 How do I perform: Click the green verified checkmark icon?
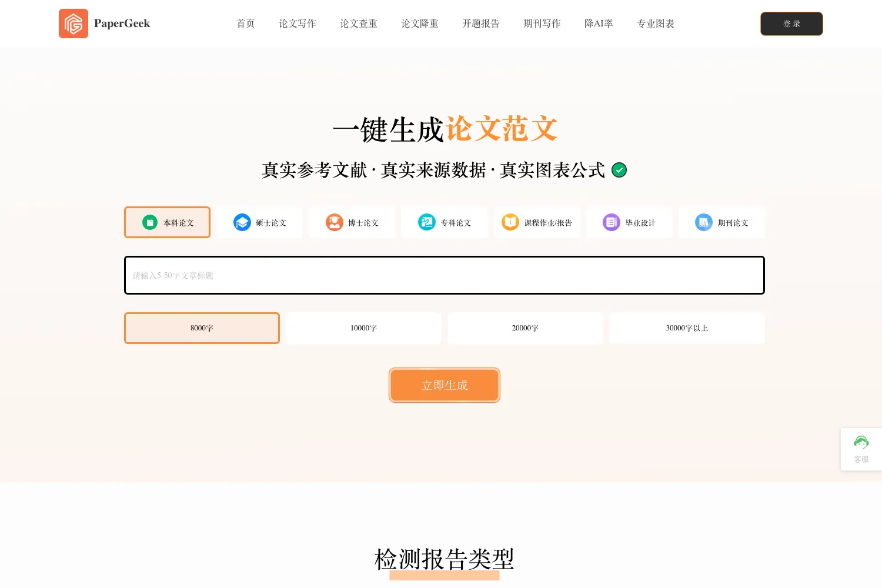[x=619, y=170]
